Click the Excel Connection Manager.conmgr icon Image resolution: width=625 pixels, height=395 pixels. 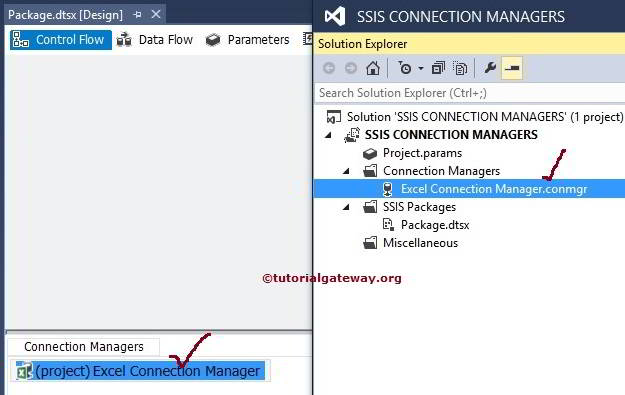[387, 189]
